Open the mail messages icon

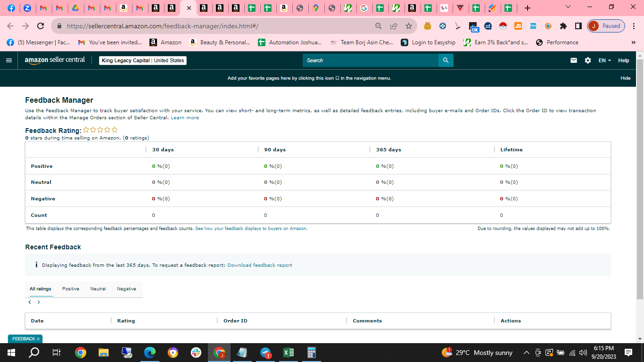573,60
